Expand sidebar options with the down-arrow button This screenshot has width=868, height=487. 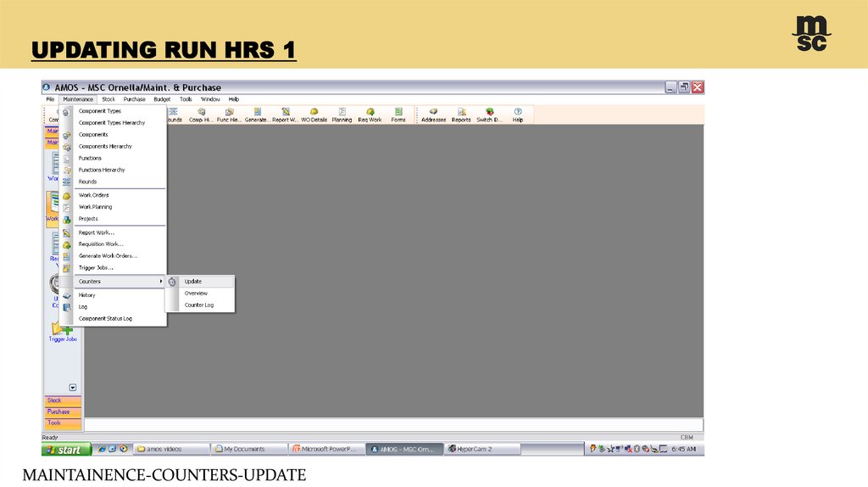pos(73,387)
